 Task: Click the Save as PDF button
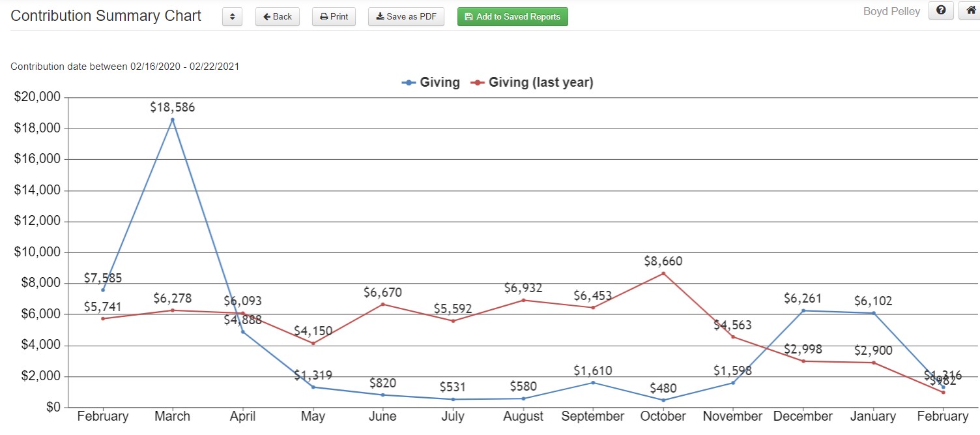tap(406, 17)
